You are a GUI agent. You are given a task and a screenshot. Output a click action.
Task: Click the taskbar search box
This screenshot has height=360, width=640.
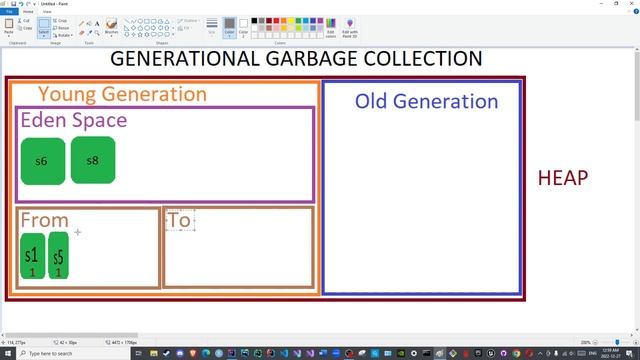point(73,353)
